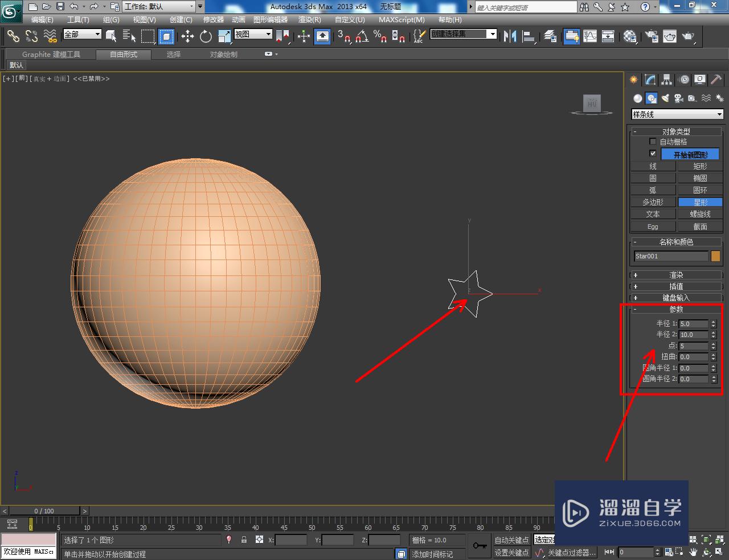Image resolution: width=729 pixels, height=560 pixels.
Task: Toggle the Angle Snap button
Action: pyautogui.click(x=362, y=36)
